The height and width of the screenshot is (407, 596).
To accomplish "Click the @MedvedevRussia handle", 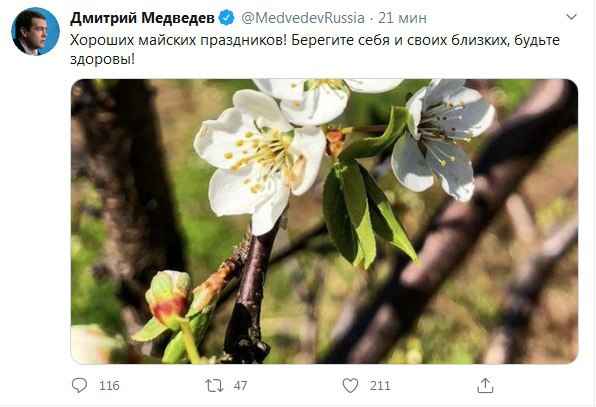I will click(x=303, y=18).
